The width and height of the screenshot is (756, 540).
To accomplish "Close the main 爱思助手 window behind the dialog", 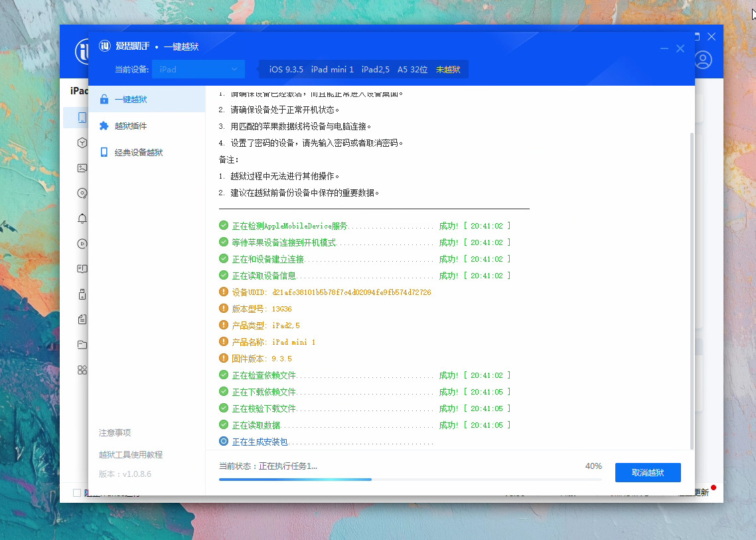I will point(712,37).
